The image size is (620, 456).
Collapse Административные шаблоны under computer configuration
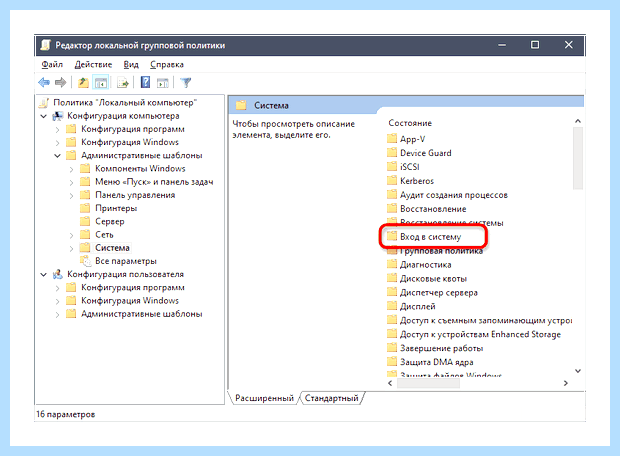(x=58, y=156)
